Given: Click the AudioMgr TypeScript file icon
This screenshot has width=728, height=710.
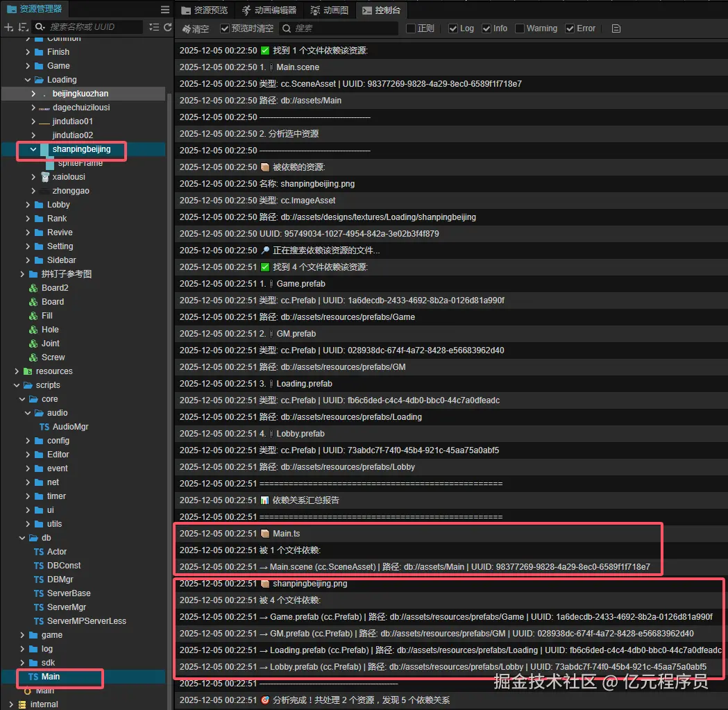Looking at the screenshot, I should coord(44,427).
